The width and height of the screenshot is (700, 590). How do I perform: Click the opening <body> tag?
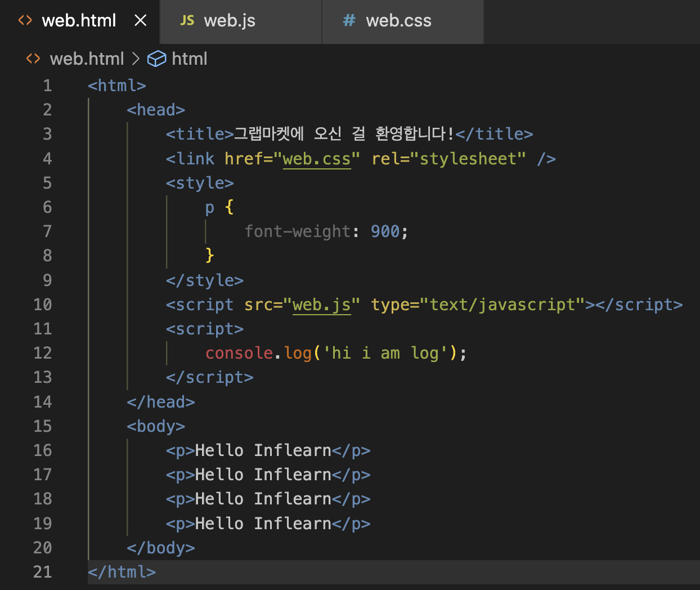tap(156, 426)
